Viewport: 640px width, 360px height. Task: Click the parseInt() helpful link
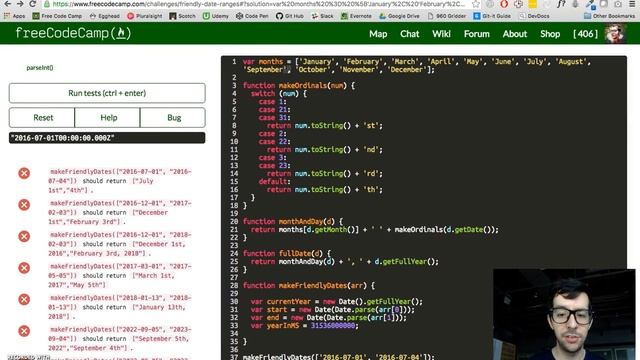(x=40, y=68)
